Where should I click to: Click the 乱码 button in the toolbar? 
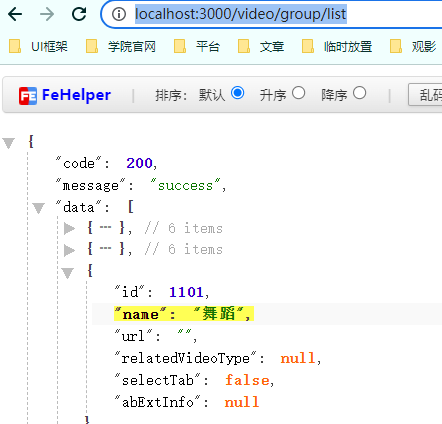[x=426, y=95]
